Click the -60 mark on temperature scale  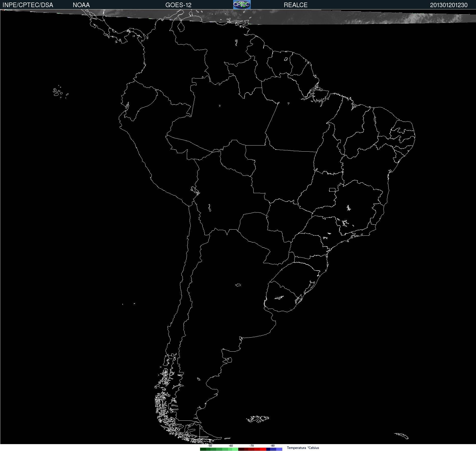[231, 446]
